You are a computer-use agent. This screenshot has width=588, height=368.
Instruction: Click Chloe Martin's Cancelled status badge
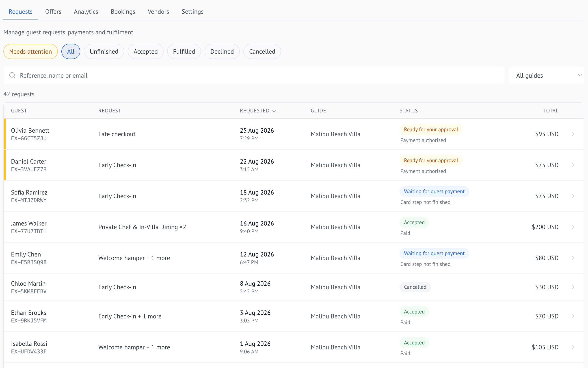click(415, 287)
